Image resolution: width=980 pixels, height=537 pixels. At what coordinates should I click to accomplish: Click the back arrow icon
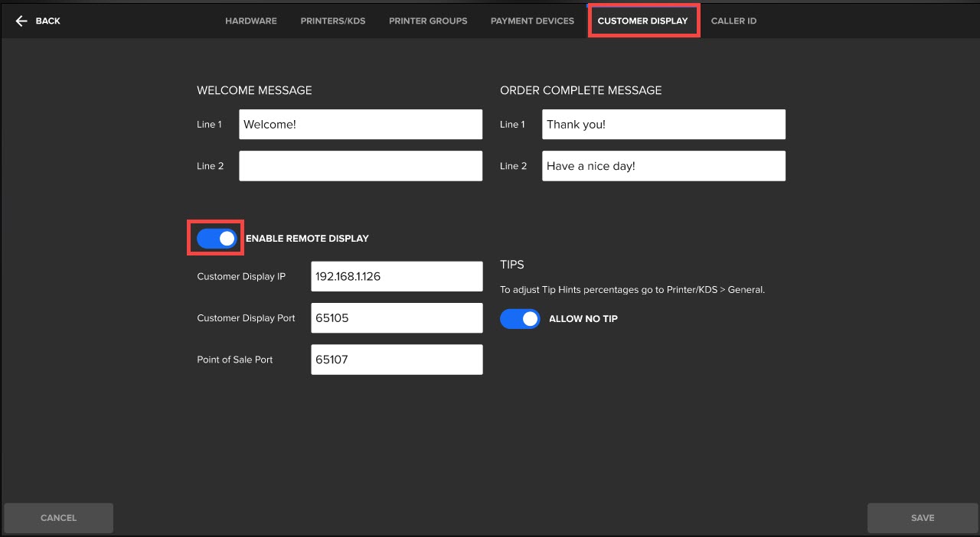pos(21,21)
